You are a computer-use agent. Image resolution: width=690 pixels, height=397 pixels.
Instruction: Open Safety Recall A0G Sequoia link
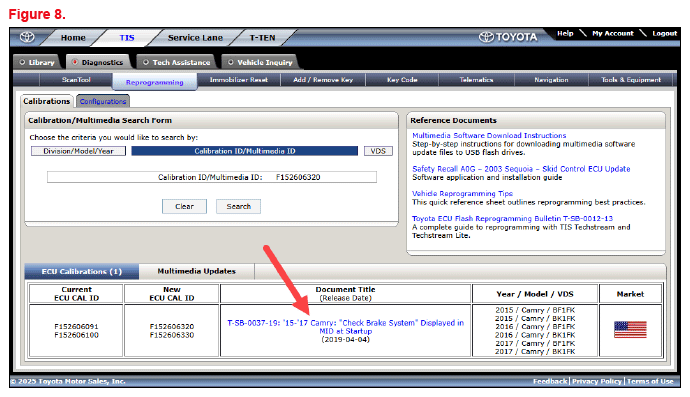(521, 169)
